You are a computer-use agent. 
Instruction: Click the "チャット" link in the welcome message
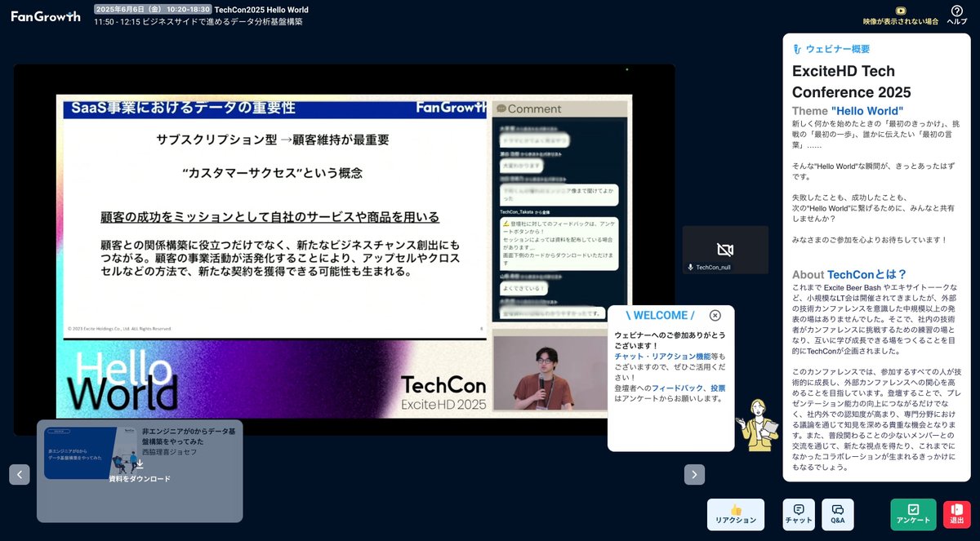pyautogui.click(x=629, y=357)
